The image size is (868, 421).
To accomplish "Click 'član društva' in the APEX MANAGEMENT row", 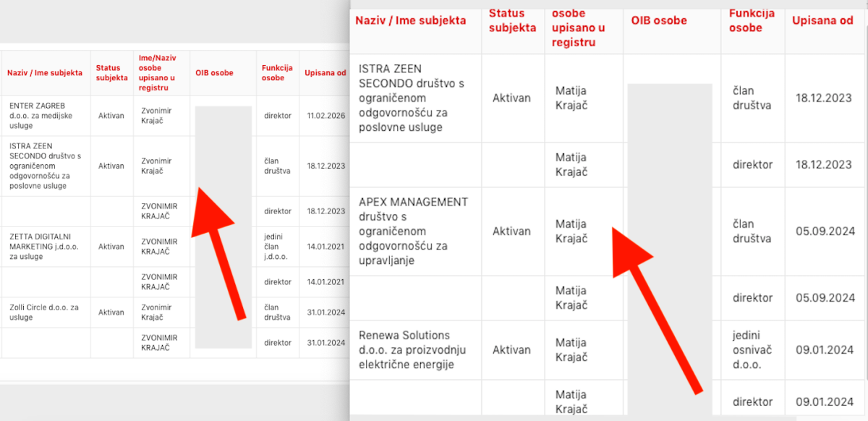I will tap(752, 231).
